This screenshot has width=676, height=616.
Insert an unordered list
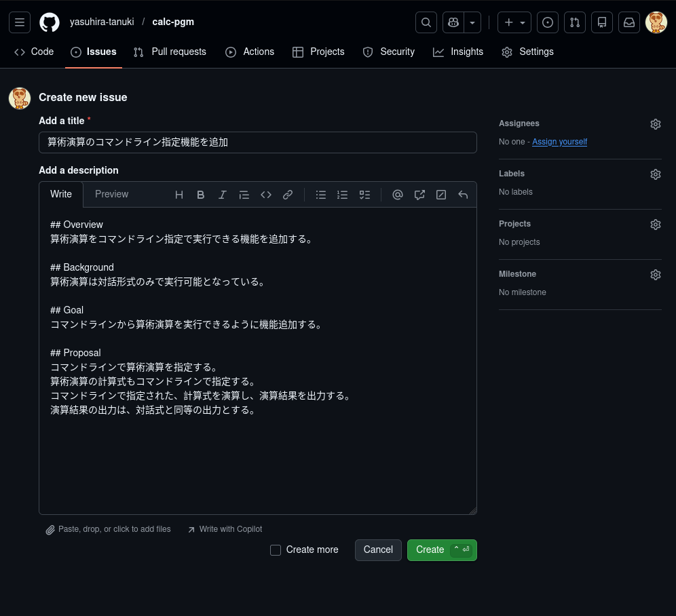(x=321, y=195)
